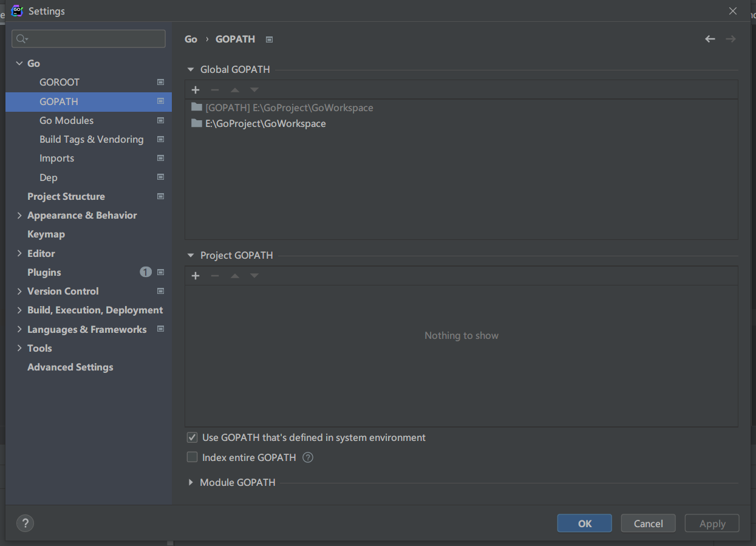Expand Languages & Frameworks tree node
The height and width of the screenshot is (546, 756).
[19, 329]
